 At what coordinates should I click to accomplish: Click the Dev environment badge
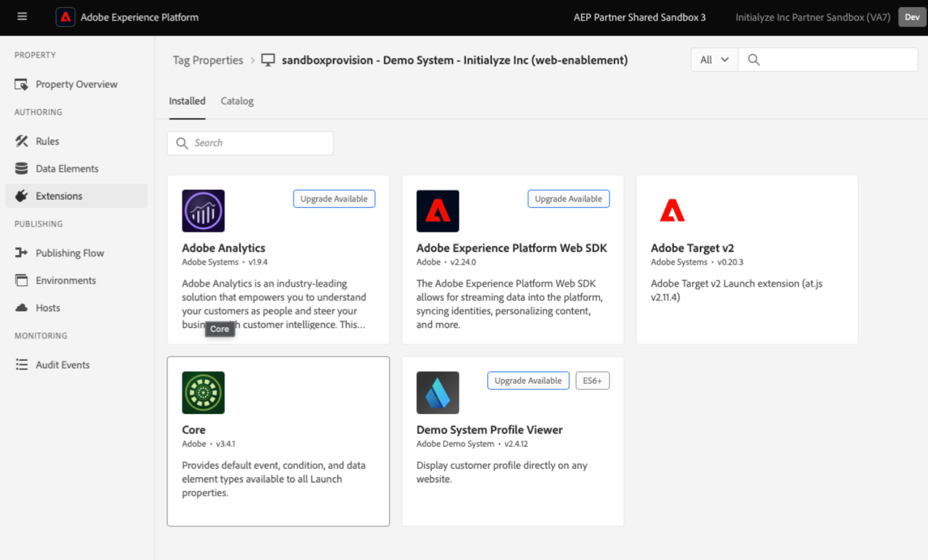(912, 17)
